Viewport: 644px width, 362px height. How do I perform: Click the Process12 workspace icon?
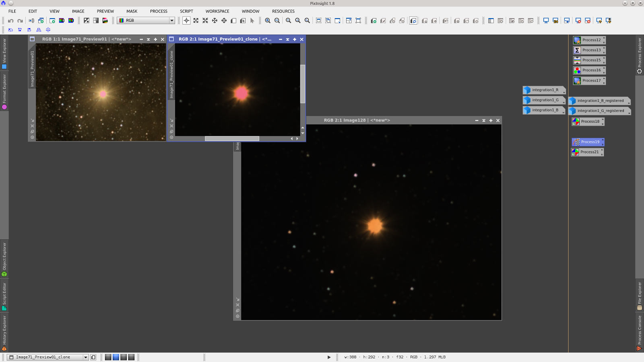click(x=589, y=40)
